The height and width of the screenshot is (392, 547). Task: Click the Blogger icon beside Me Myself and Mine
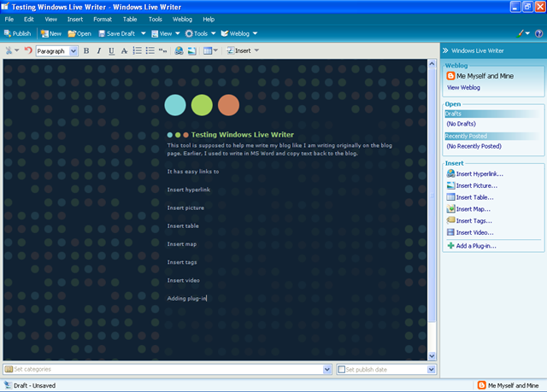pyautogui.click(x=450, y=76)
